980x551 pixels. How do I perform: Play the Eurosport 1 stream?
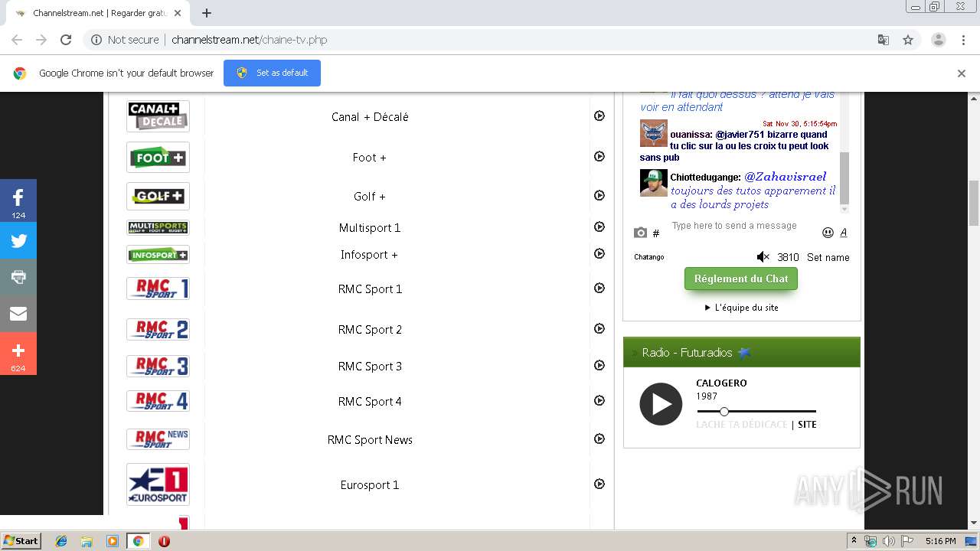pos(599,484)
